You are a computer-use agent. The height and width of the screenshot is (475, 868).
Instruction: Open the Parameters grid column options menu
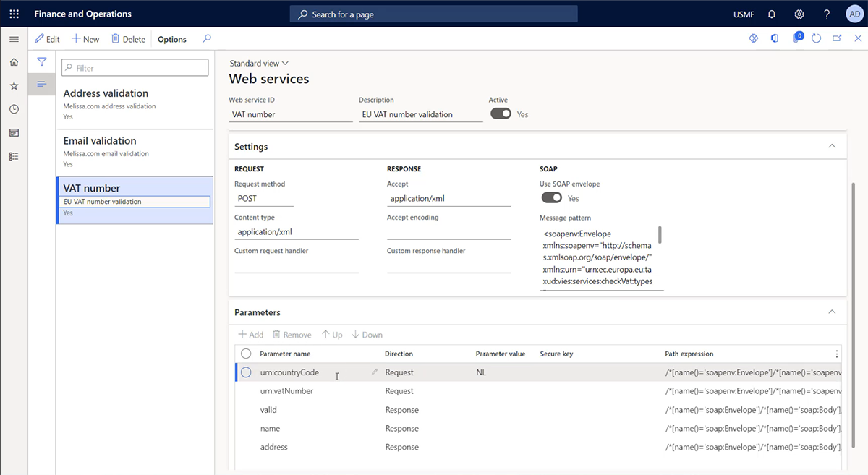coord(837,354)
